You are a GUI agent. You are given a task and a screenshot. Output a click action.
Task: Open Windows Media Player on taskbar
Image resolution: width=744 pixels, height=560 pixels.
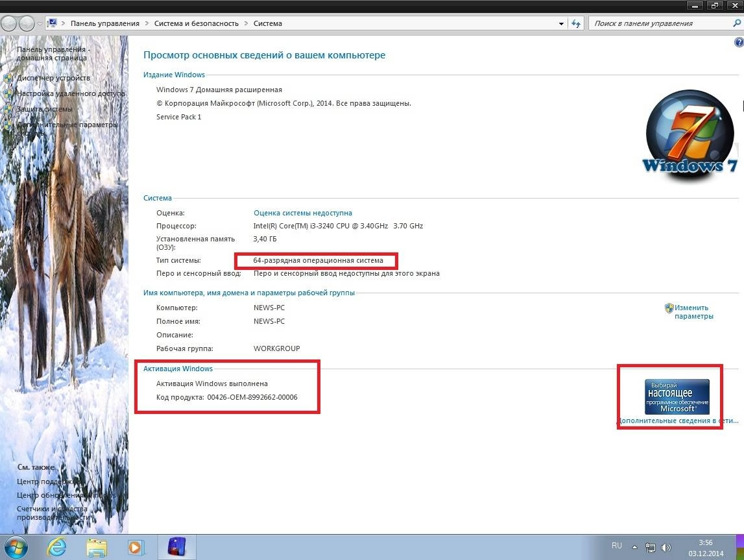click(x=136, y=548)
